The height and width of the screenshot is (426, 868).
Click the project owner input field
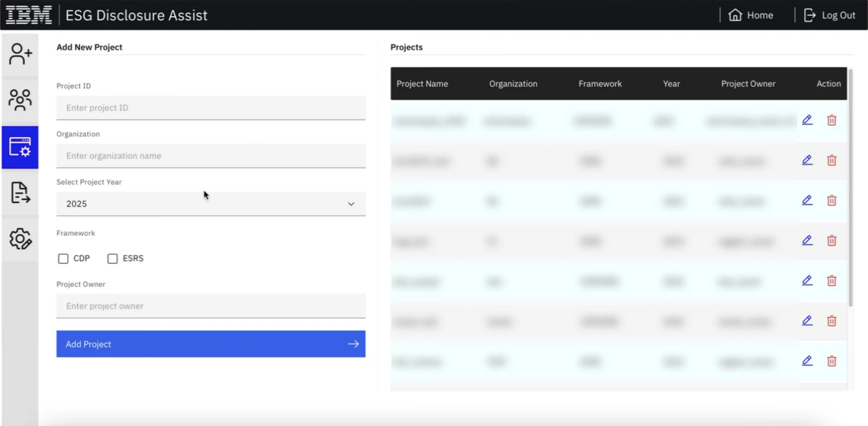[211, 306]
